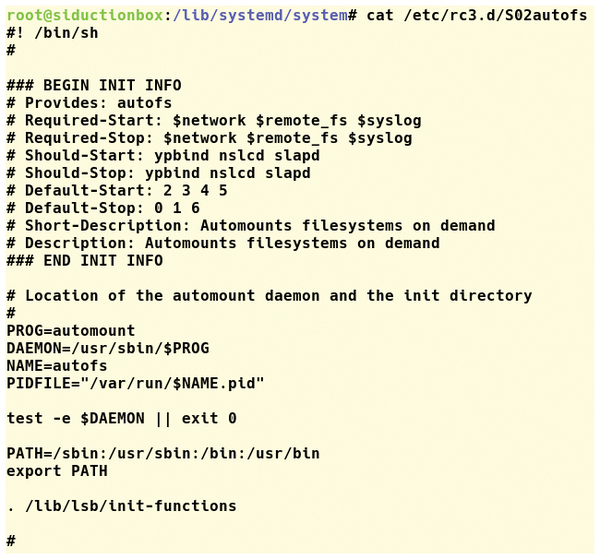
Task: Click the root@siductionbox prompt text
Action: point(85,15)
